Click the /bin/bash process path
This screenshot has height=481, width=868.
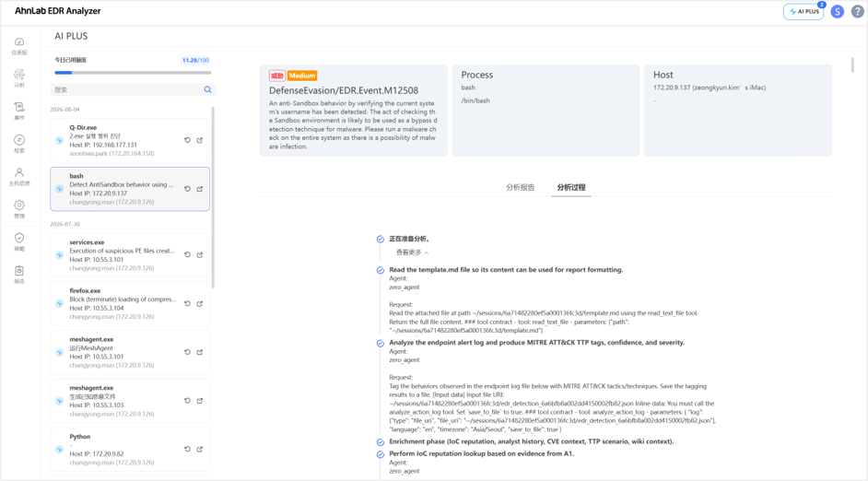[x=475, y=100]
